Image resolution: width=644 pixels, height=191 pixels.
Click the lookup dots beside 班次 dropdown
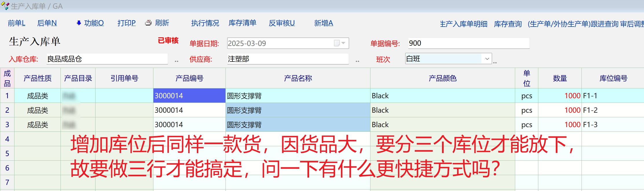pyautogui.click(x=495, y=62)
